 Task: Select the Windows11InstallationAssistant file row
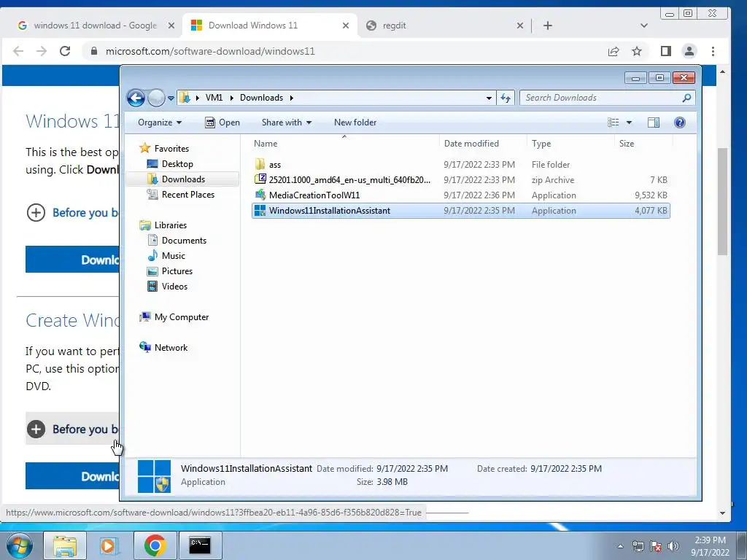tap(461, 211)
